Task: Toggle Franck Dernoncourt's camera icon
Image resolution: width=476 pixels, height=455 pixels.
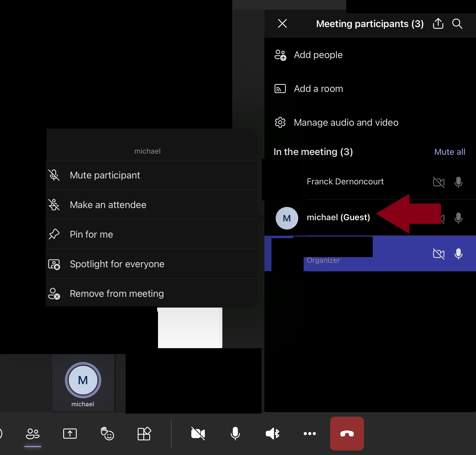Action: (439, 182)
